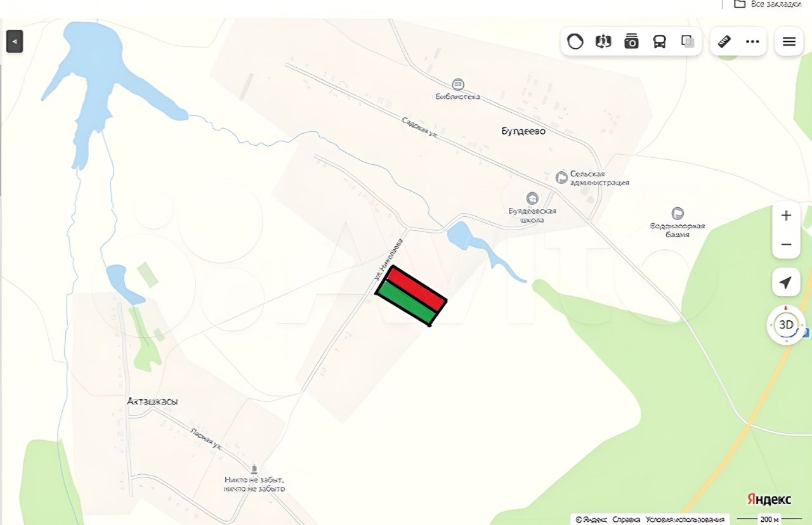This screenshot has height=525, width=812.
Task: Toggle the traffic layer icon
Action: [x=575, y=42]
